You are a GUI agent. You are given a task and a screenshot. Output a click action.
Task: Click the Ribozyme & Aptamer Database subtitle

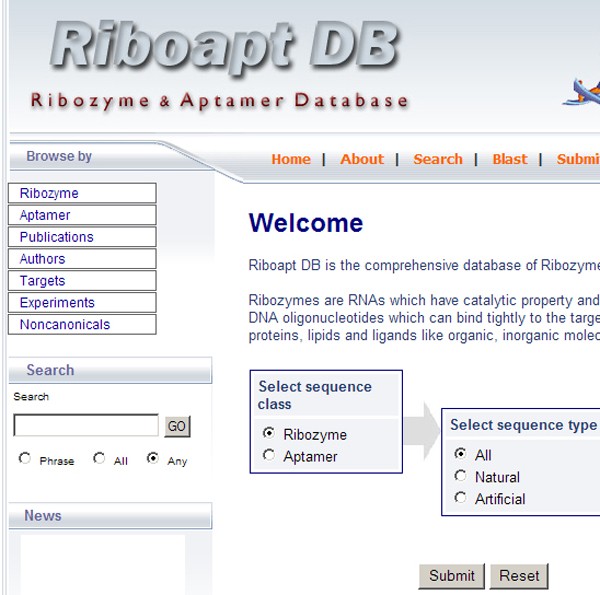[x=220, y=101]
